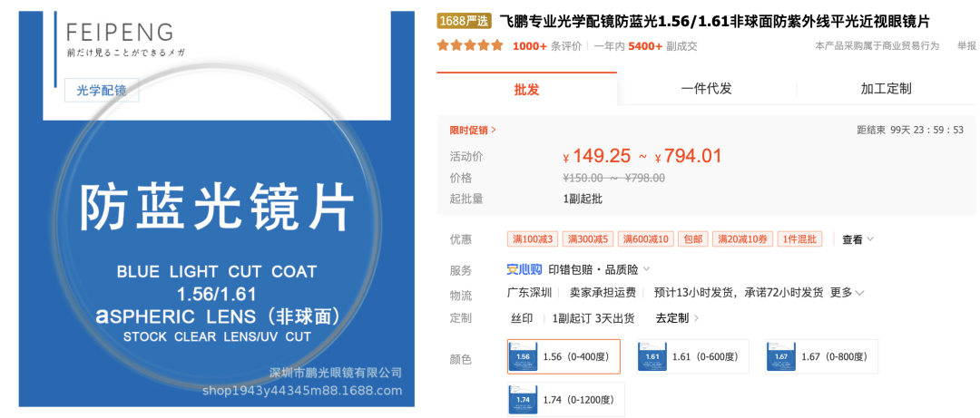
Task: Click the product title 飞鹏专业光学配镜防蓝光
Action: click(x=715, y=21)
